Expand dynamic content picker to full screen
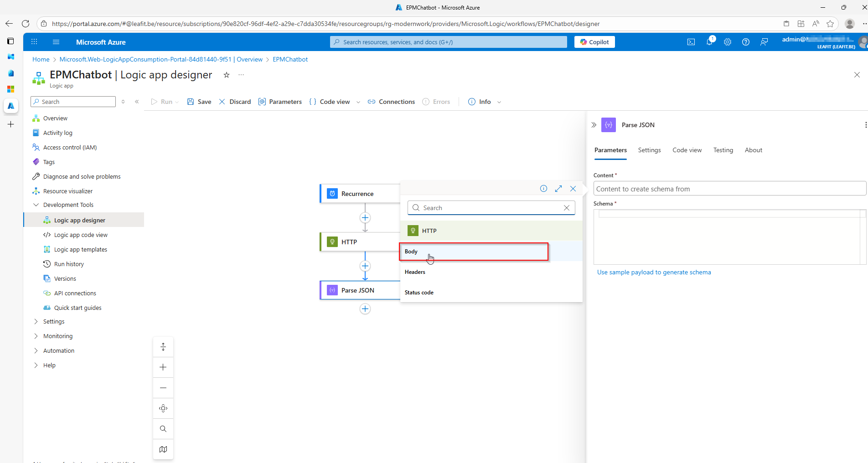Screen dimensions: 868x463 click(558, 189)
